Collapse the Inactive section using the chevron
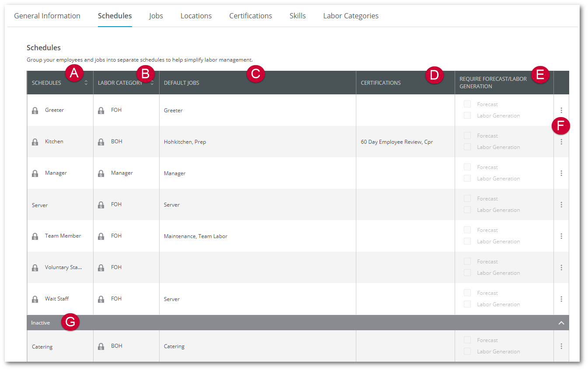 pos(561,323)
